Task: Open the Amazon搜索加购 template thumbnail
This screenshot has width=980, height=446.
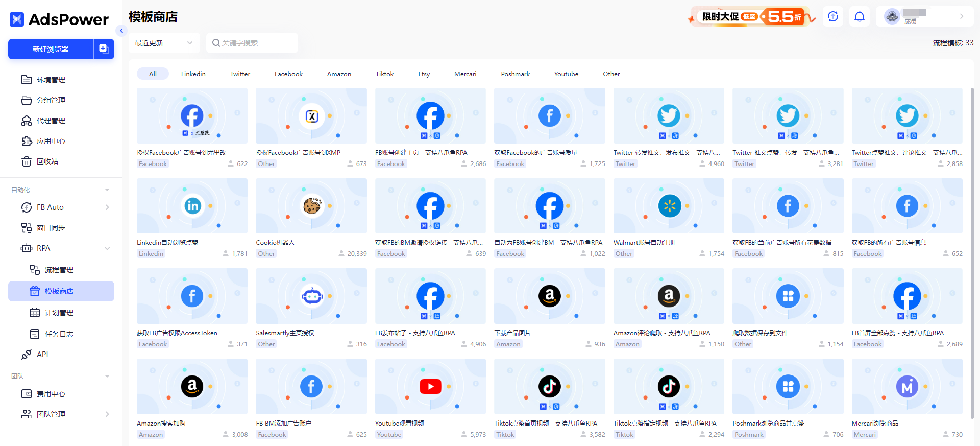Action: [192, 386]
